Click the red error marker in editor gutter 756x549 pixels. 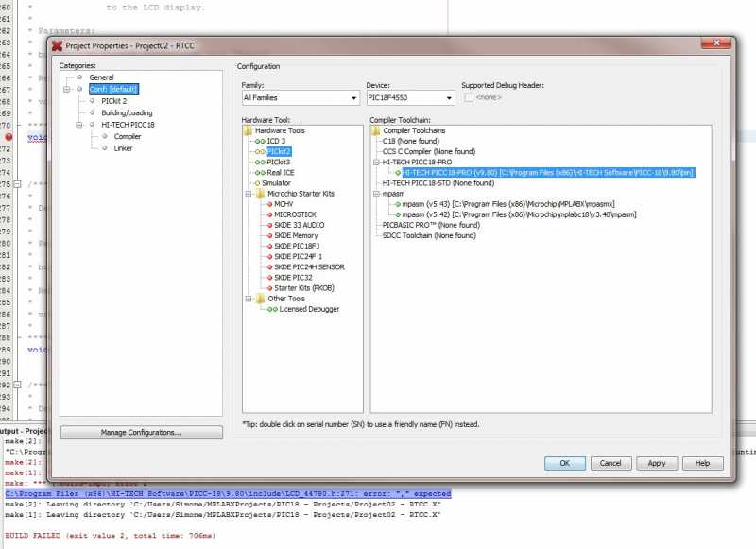point(9,137)
